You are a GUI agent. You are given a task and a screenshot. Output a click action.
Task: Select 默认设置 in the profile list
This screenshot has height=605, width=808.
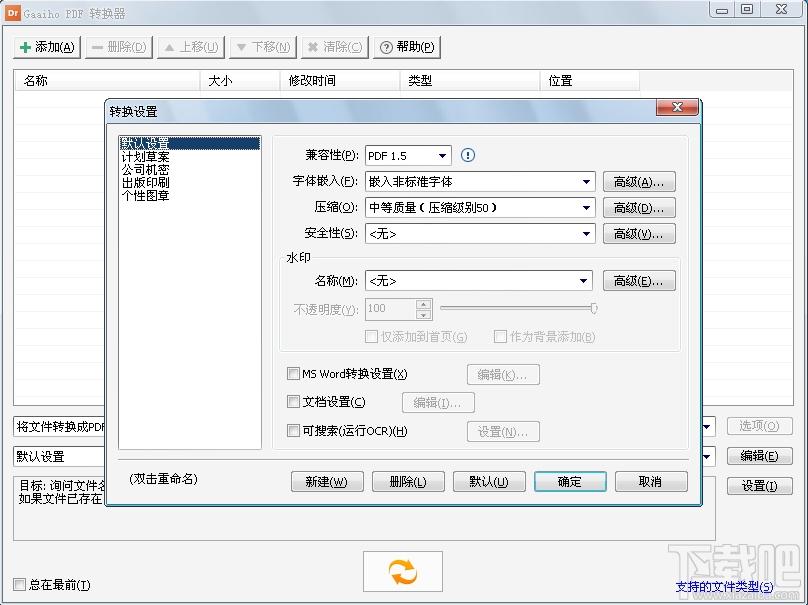click(x=189, y=143)
